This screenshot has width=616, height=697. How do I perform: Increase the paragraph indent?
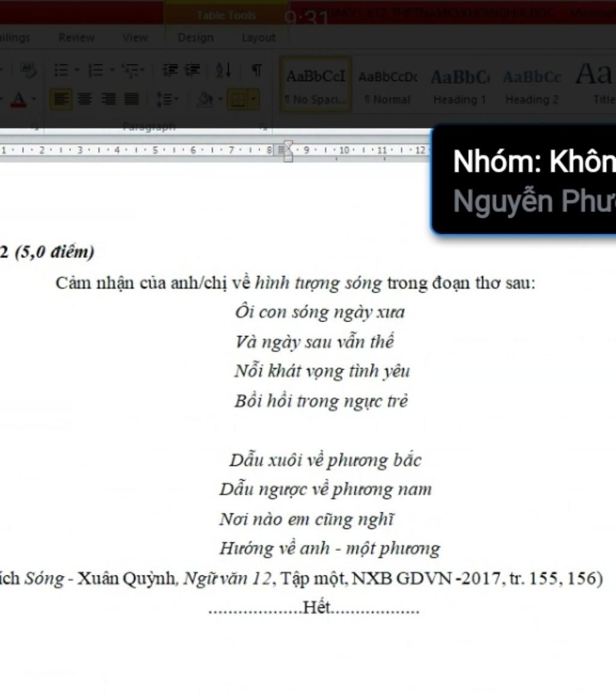(x=192, y=70)
